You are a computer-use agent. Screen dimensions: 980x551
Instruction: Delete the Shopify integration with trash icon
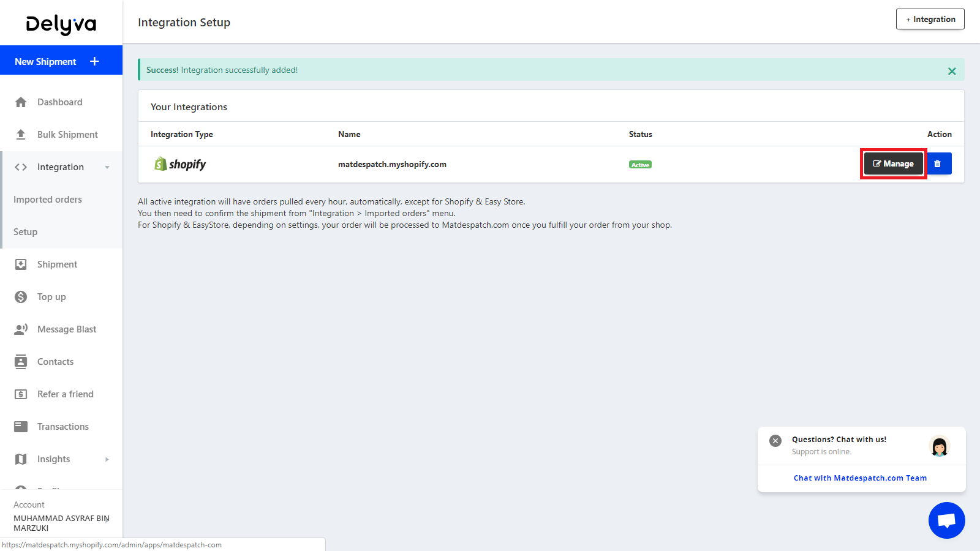point(938,163)
